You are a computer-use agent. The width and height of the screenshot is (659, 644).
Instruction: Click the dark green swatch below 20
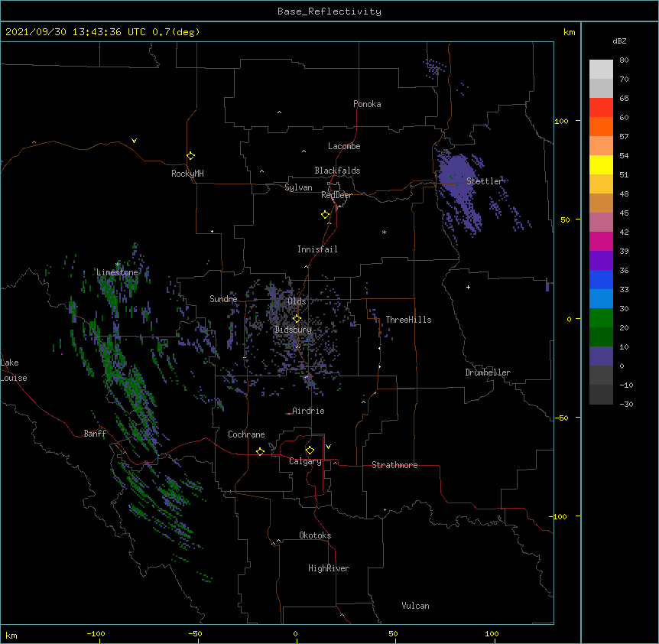(601, 337)
